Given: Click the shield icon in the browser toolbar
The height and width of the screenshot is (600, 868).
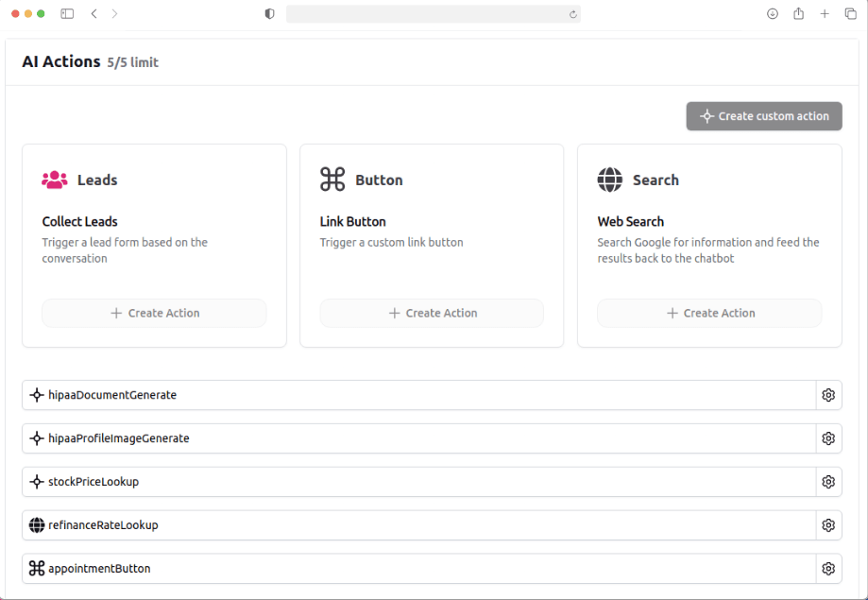Looking at the screenshot, I should tap(269, 13).
